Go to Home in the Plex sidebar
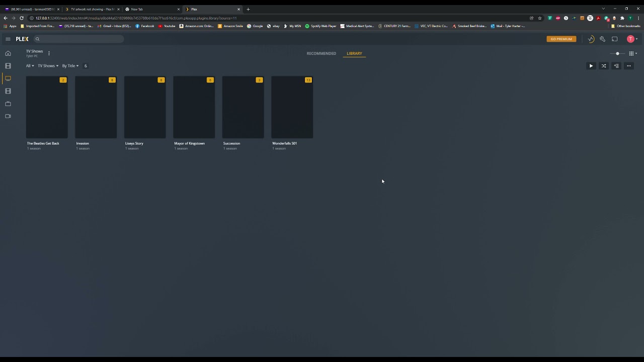Image resolution: width=644 pixels, height=362 pixels. [x=8, y=53]
